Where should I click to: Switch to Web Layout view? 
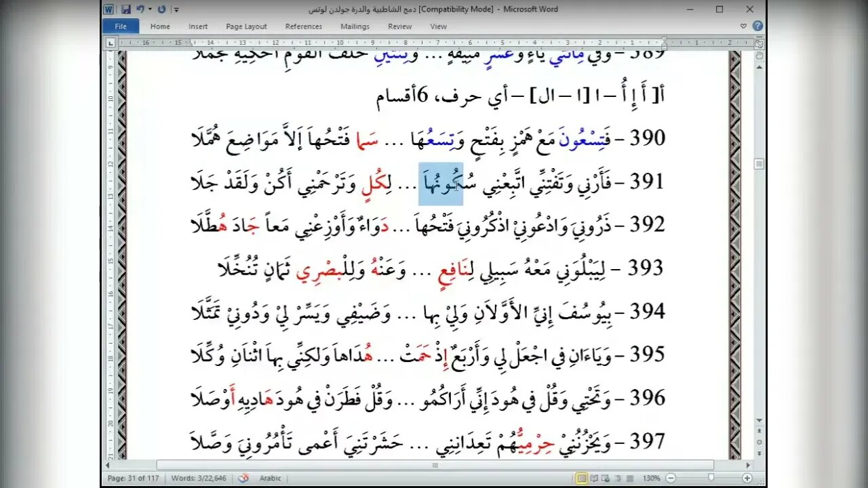click(607, 479)
